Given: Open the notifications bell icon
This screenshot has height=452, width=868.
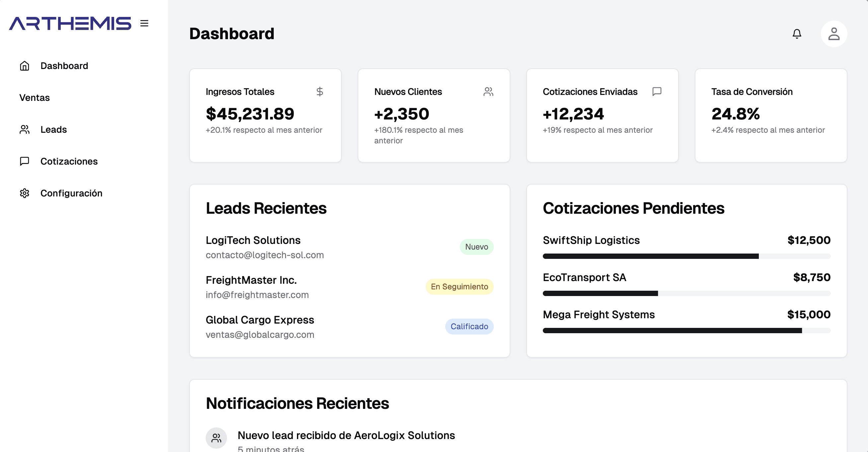Looking at the screenshot, I should [797, 34].
